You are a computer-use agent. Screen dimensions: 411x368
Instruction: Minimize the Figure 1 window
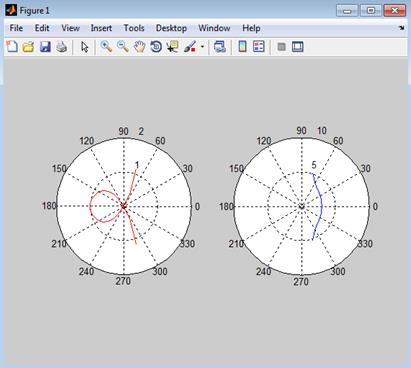(x=347, y=11)
